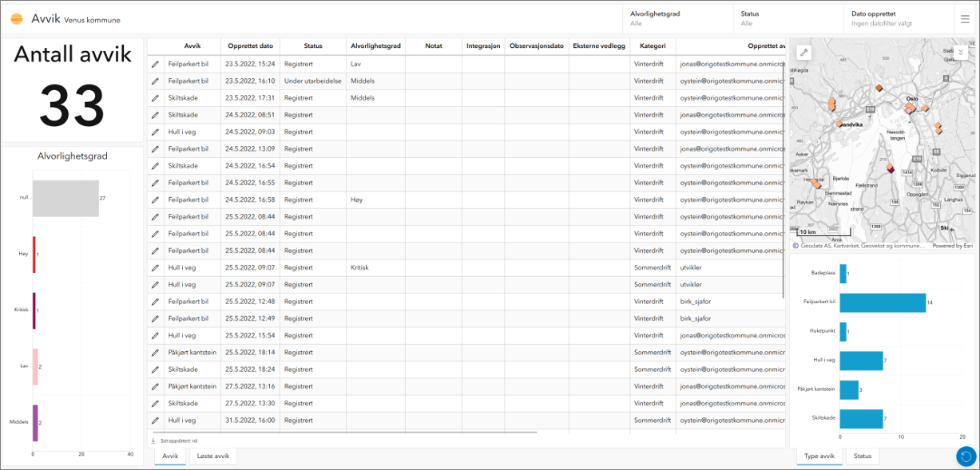
Task: Open the hamburger menu in the header
Action: (x=965, y=19)
